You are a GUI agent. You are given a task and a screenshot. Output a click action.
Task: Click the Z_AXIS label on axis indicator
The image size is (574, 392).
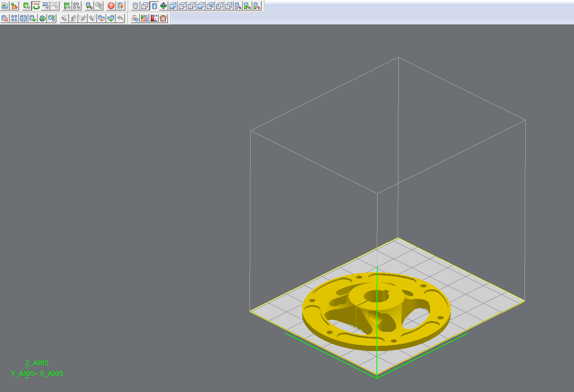pos(37,363)
